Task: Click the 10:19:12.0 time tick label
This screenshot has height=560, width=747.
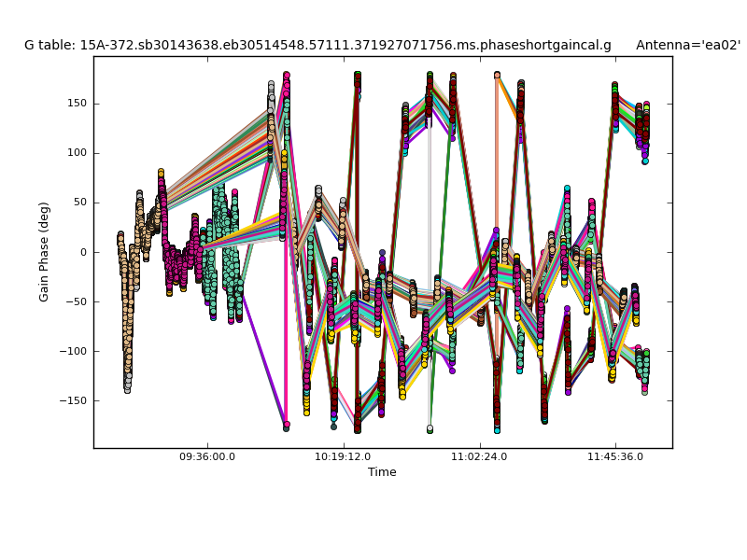Action: pos(344,457)
